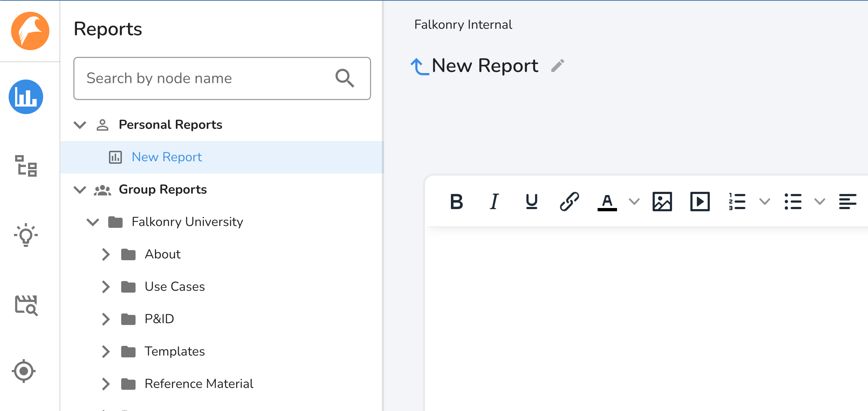Viewport: 868px width, 411px height.
Task: Expand the Use Cases folder
Action: [x=106, y=287]
